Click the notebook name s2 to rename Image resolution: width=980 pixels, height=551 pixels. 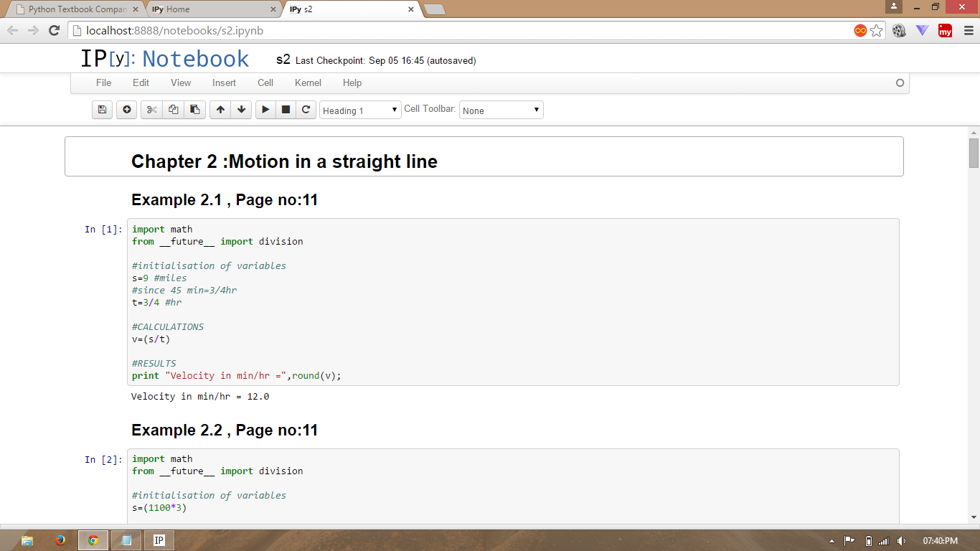pyautogui.click(x=283, y=60)
